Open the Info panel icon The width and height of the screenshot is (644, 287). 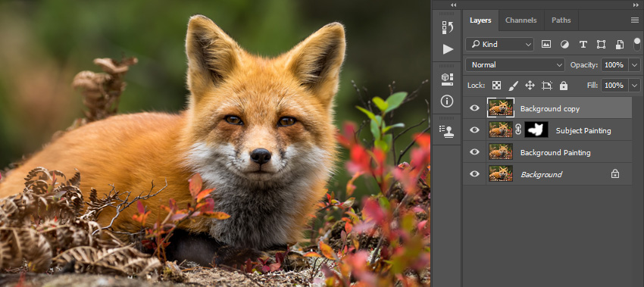coord(447,101)
